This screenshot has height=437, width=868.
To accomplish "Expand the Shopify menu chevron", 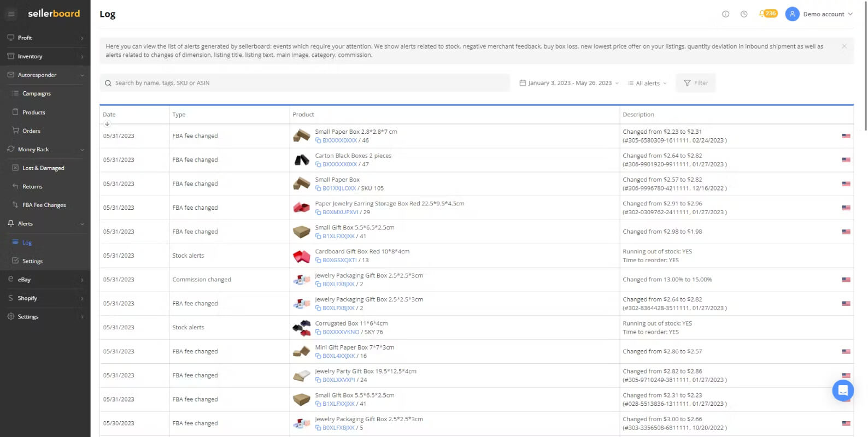I will (82, 298).
